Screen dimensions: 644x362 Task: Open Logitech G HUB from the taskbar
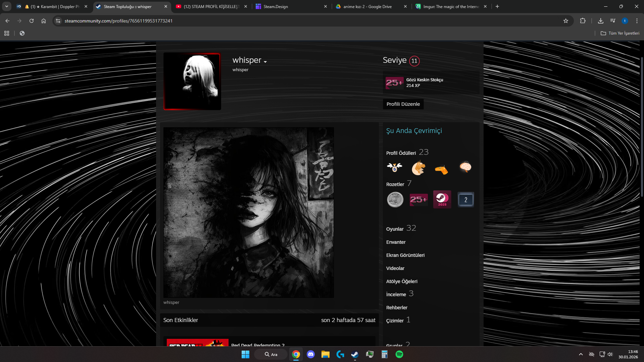pyautogui.click(x=340, y=354)
